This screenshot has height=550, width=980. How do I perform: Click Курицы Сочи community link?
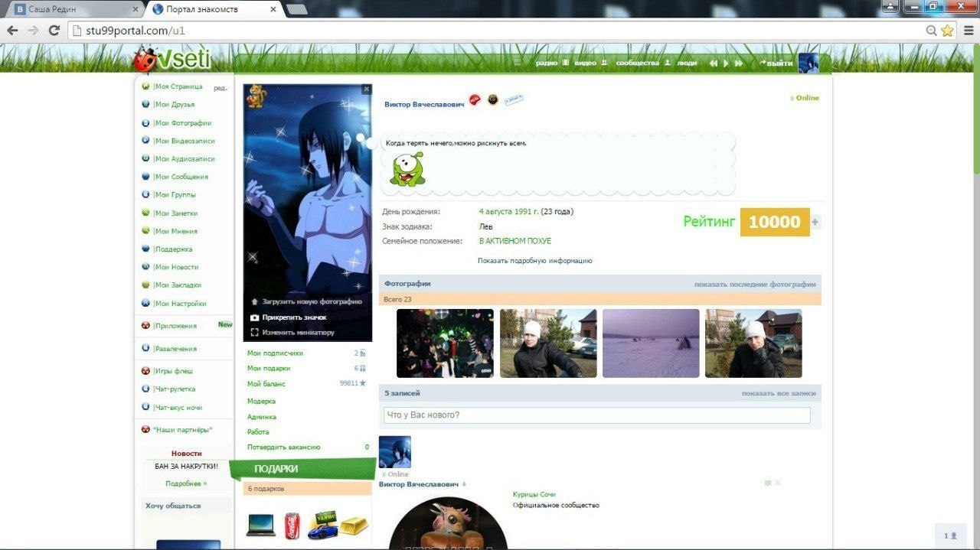point(534,495)
